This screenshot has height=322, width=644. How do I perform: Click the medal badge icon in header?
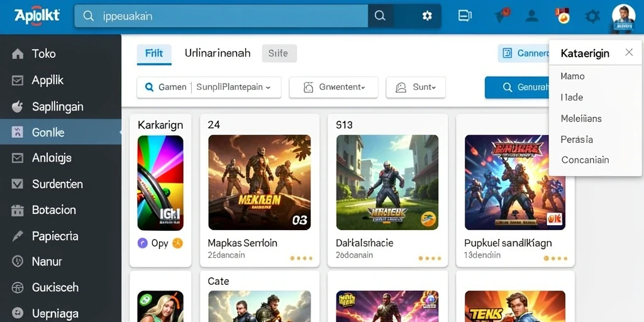click(563, 16)
